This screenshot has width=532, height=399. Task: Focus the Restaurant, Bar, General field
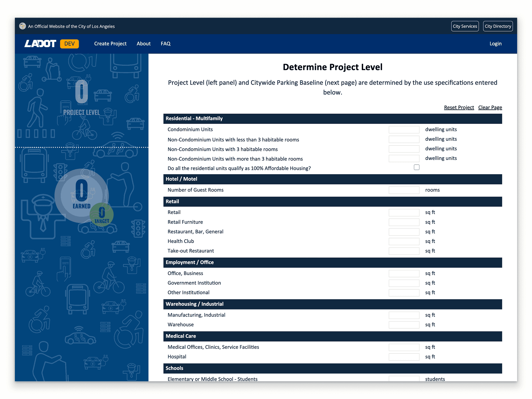(x=404, y=232)
